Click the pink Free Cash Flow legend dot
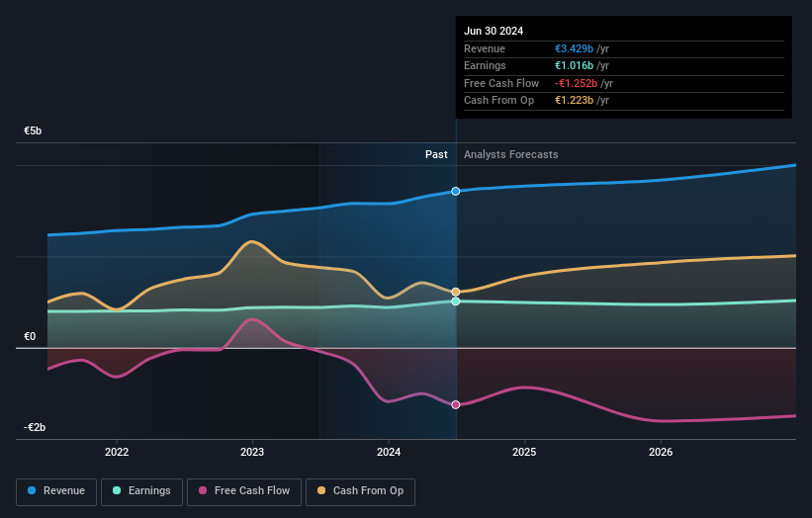The image size is (812, 518). pos(203,490)
